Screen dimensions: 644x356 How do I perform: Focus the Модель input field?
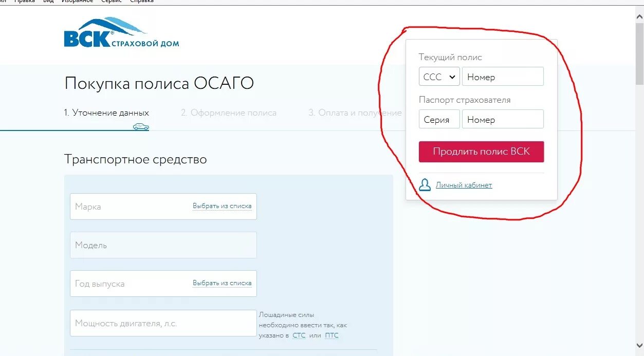[163, 245]
